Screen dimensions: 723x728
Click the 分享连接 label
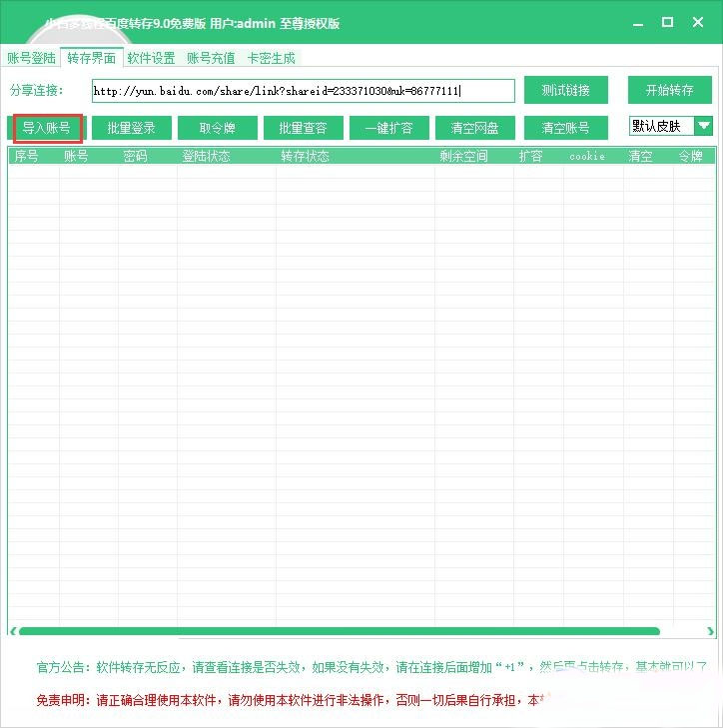pyautogui.click(x=36, y=90)
